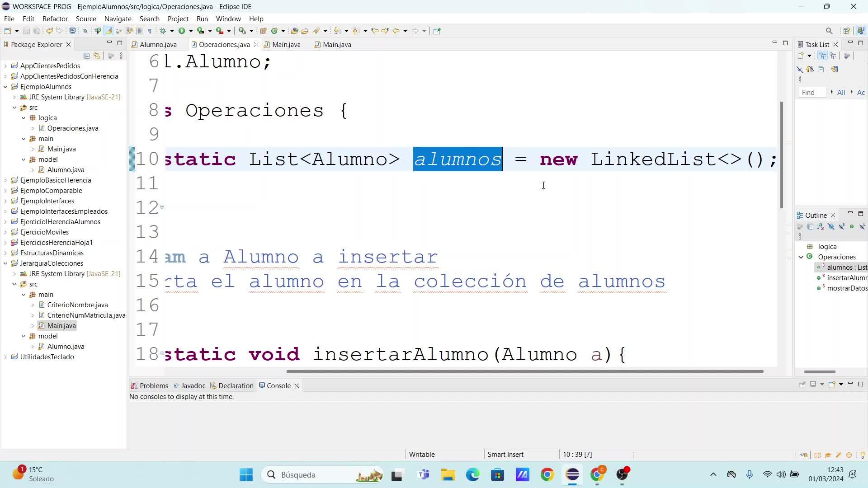Toggle Hide Fields in Outline toolbar
Viewport: 868px width, 488px height.
coord(831,226)
